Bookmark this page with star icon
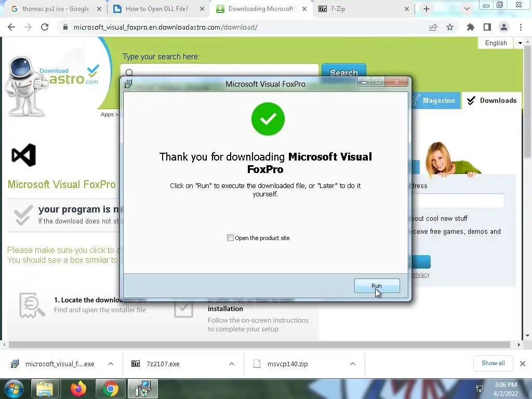532x399 pixels. [450, 27]
